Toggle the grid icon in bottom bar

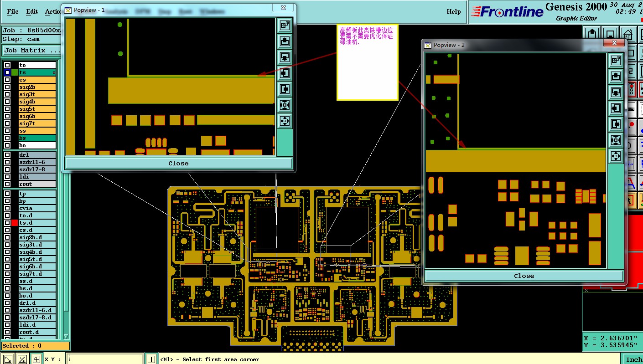click(x=36, y=359)
